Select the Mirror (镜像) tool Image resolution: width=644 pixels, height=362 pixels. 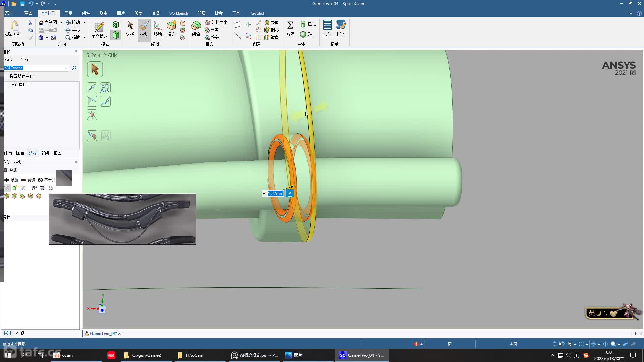(272, 37)
